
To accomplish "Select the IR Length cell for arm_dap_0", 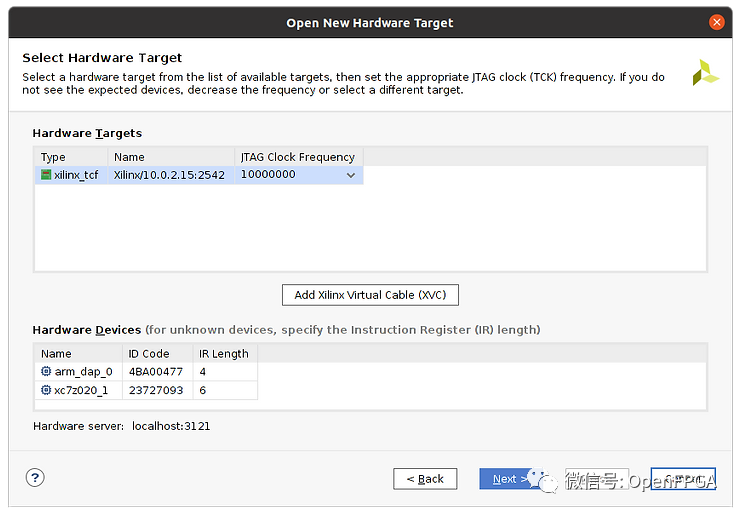I will coord(224,371).
